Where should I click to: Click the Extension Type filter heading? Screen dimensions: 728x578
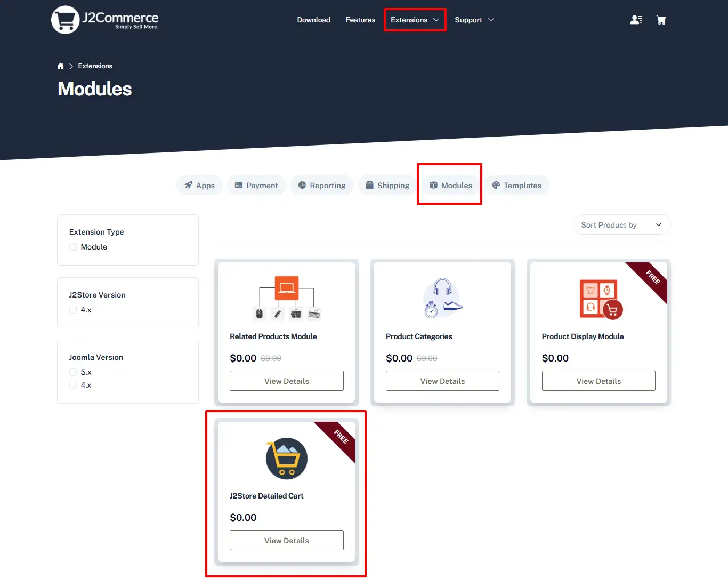pyautogui.click(x=96, y=232)
